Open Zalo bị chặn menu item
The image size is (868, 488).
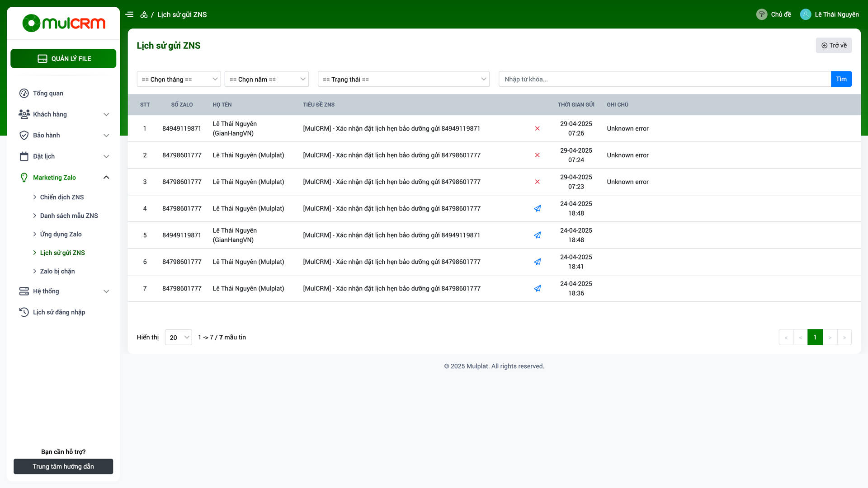(x=57, y=272)
